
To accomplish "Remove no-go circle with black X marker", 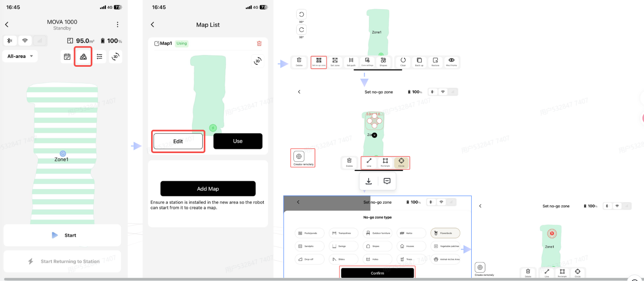I will pyautogui.click(x=375, y=135).
